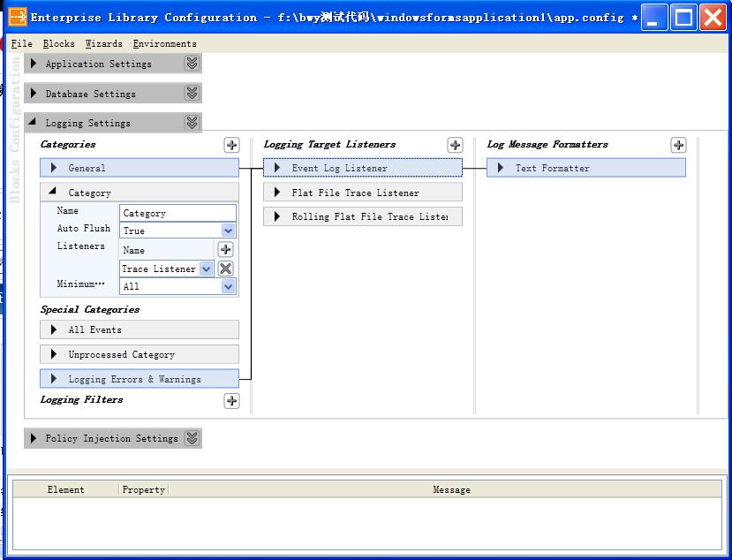Click the Logging Filters heading
This screenshot has height=560, width=732.
coord(82,399)
